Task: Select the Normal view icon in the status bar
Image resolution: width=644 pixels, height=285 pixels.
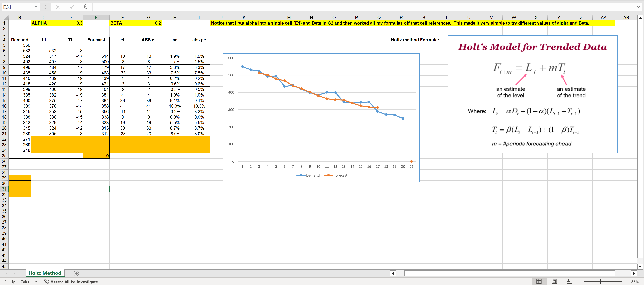Action: click(539, 281)
